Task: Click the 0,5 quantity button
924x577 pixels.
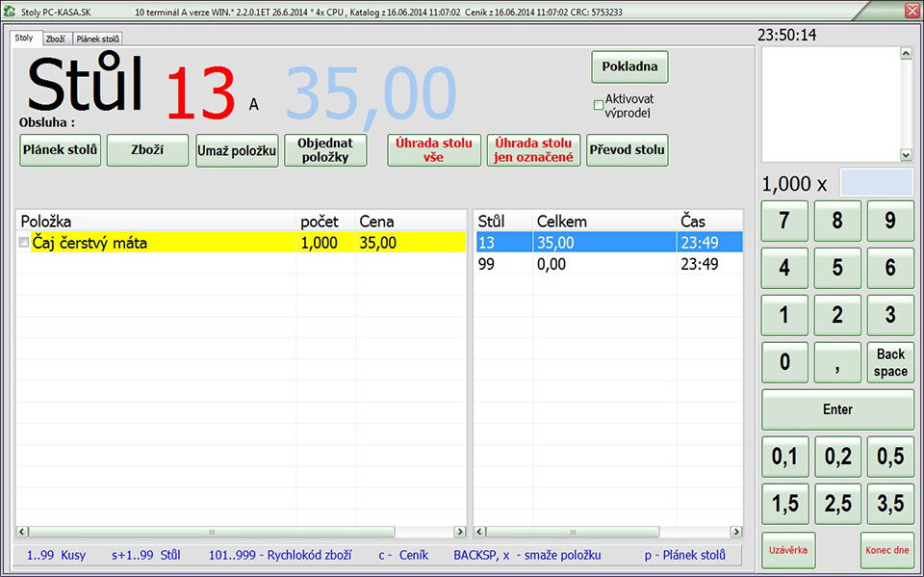Action: pyautogui.click(x=890, y=457)
